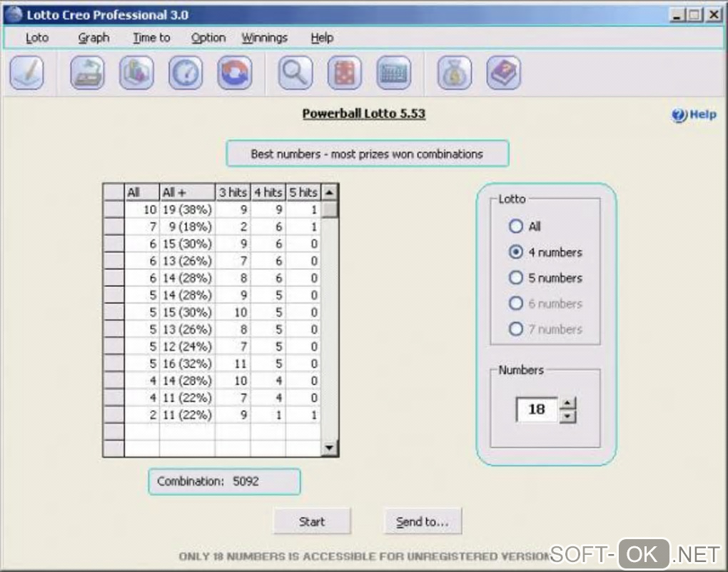Click the purple help book icon
Image resolution: width=728 pixels, height=572 pixels.
(504, 73)
